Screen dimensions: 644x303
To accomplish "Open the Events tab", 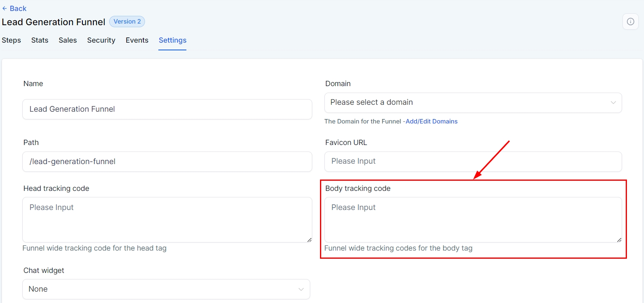I will [137, 40].
